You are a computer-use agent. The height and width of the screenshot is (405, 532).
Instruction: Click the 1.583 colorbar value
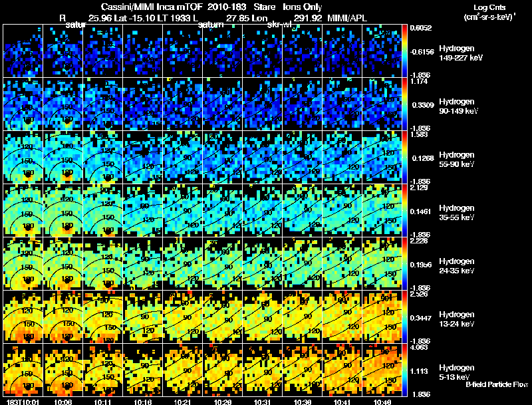coord(419,134)
